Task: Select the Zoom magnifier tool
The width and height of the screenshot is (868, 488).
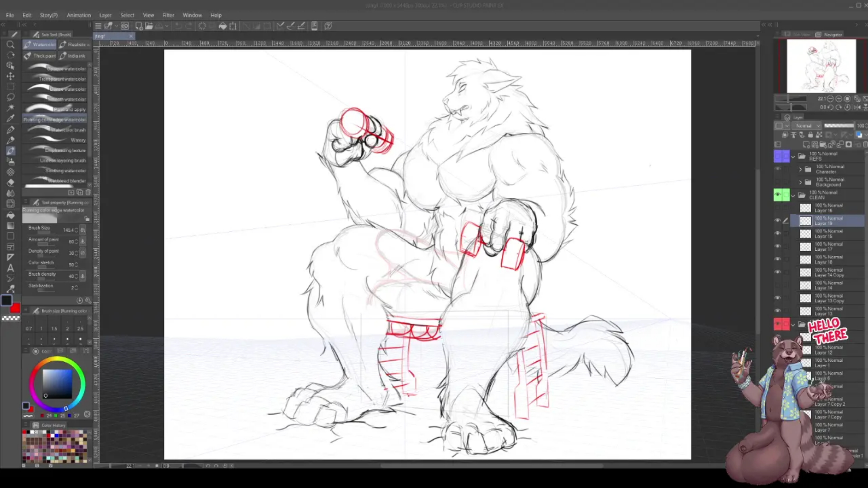Action: 10,45
